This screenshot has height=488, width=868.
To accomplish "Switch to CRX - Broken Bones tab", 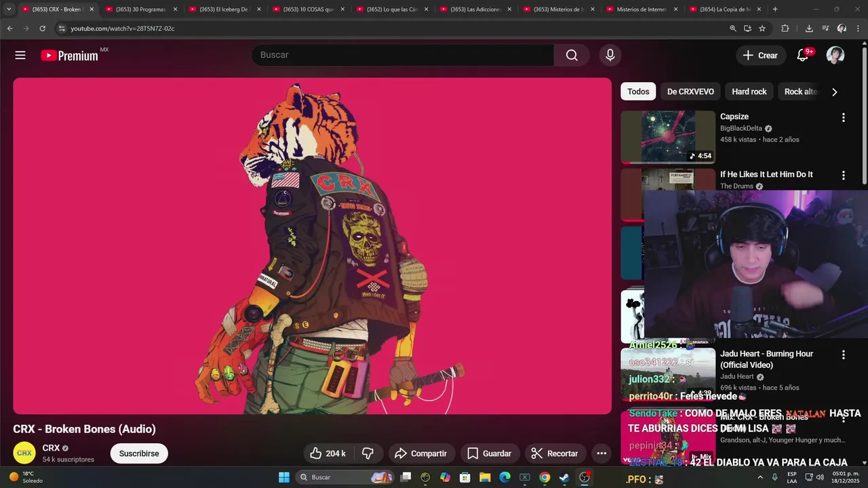I will [x=58, y=9].
